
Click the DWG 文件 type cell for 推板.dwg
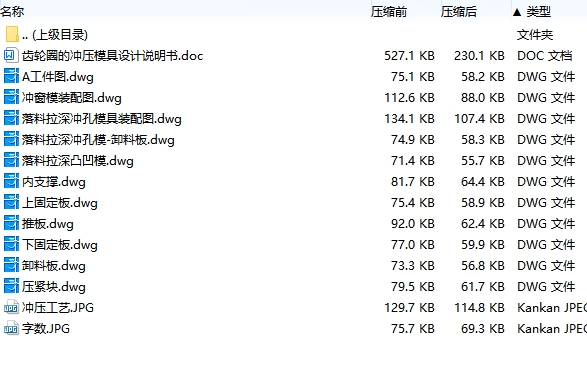(546, 223)
